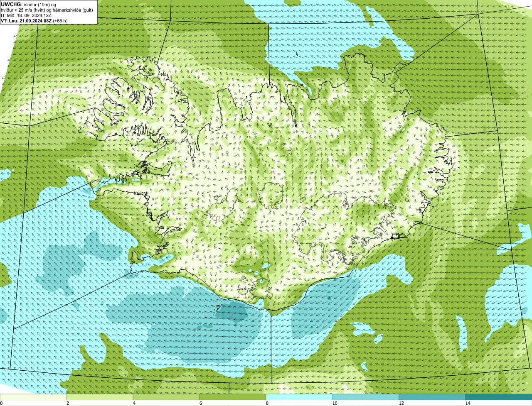The width and height of the screenshot is (532, 406).
Task: Select the 2–4 m/s legend color swatch
Action: [100, 397]
